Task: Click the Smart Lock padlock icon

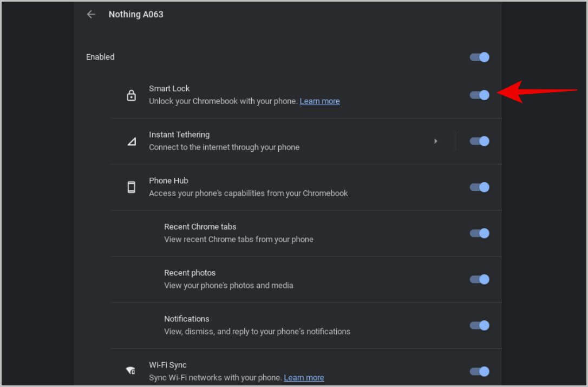Action: pyautogui.click(x=131, y=95)
